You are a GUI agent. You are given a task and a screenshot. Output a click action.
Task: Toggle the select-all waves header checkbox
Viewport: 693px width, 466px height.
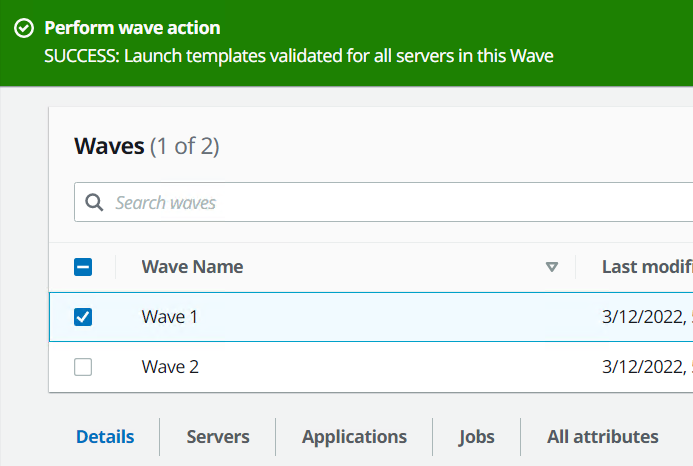[83, 267]
